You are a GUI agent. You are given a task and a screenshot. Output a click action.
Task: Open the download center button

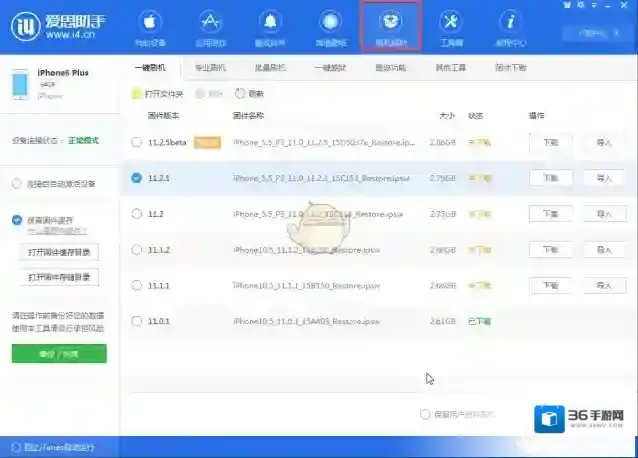(x=593, y=33)
